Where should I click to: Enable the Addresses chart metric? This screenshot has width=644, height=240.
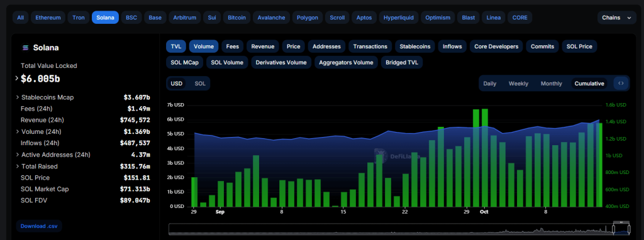click(x=326, y=46)
